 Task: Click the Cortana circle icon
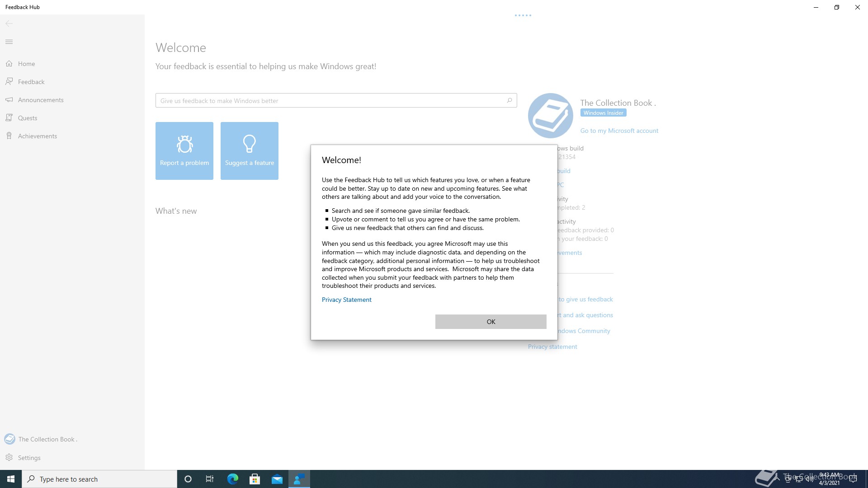tap(188, 479)
